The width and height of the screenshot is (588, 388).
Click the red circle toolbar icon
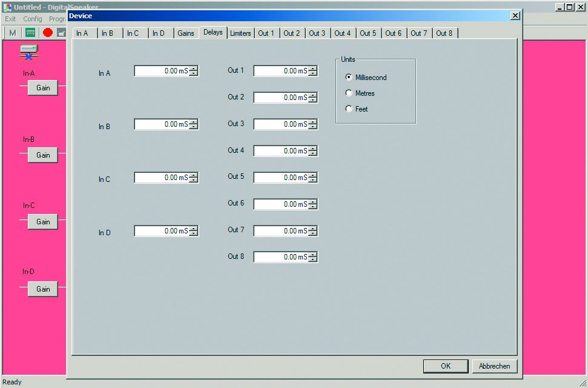coord(48,33)
